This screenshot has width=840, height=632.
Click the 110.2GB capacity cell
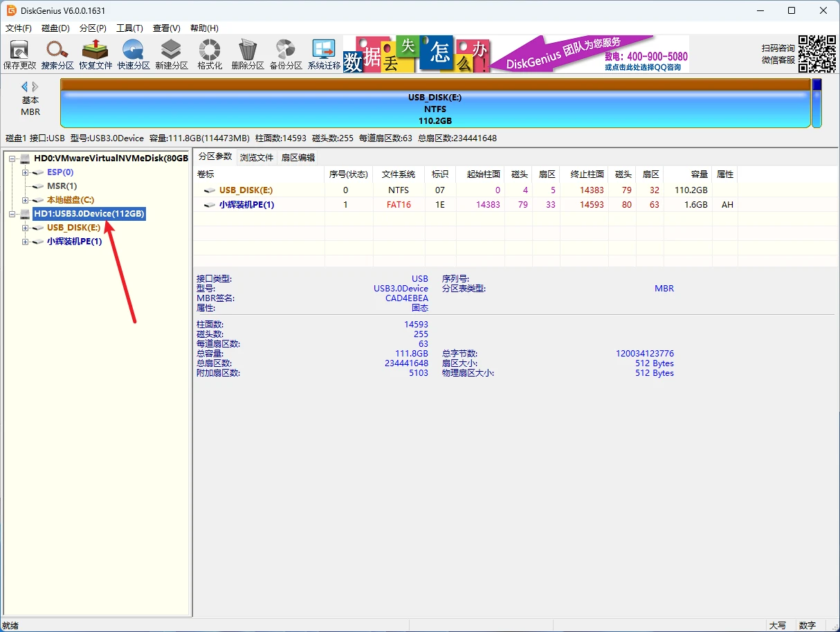click(x=691, y=190)
